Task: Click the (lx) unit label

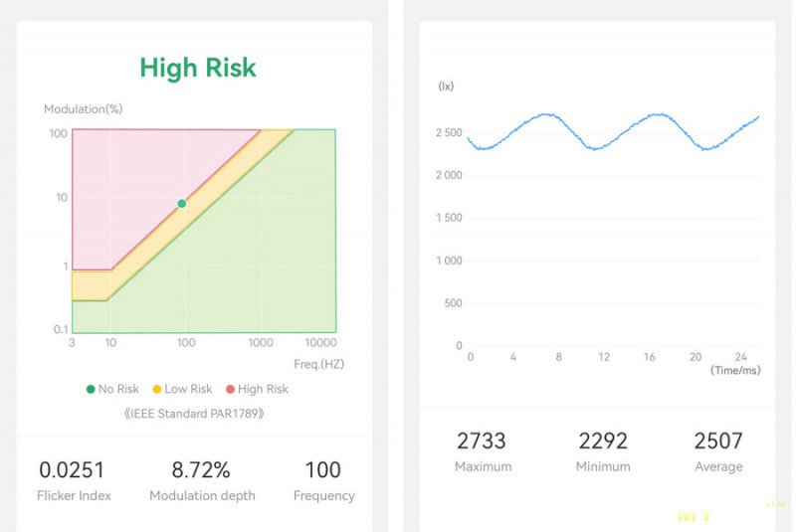Action: (x=446, y=87)
